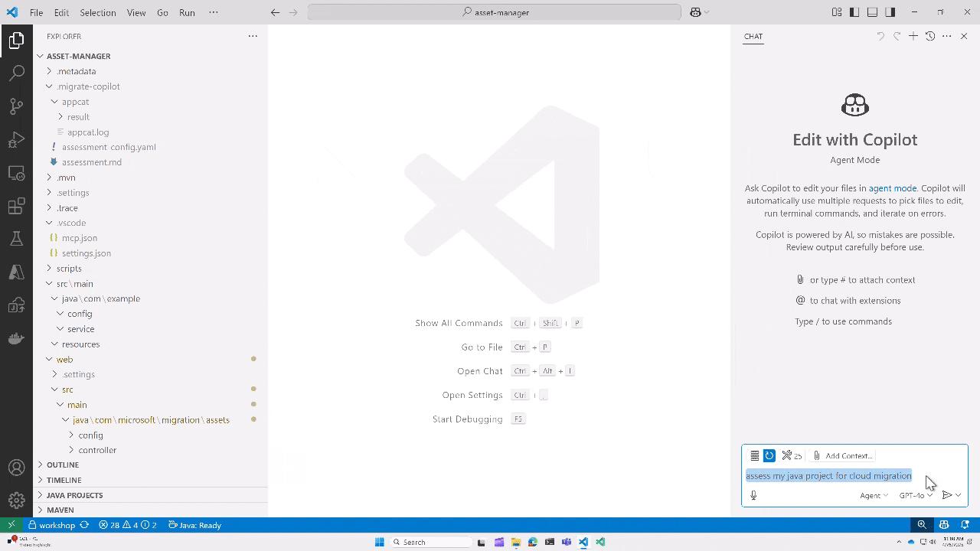
Task: Toggle bottom Panel visibility
Action: pos(872,12)
